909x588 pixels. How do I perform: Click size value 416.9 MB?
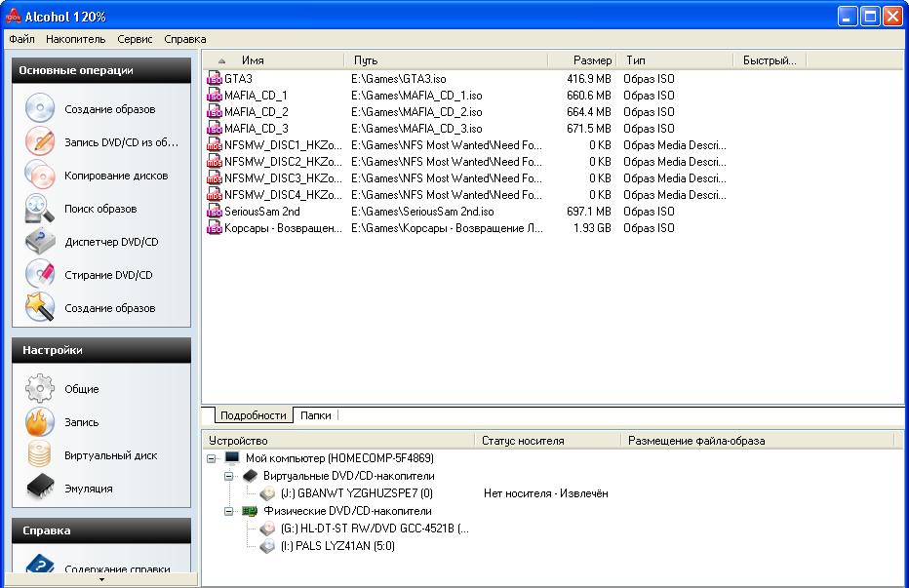(588, 79)
